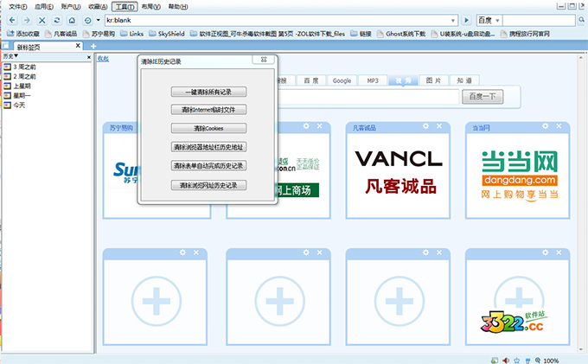This screenshot has height=364, width=588.
Task: Click the blue crown icon in status bar
Action: coord(517,361)
